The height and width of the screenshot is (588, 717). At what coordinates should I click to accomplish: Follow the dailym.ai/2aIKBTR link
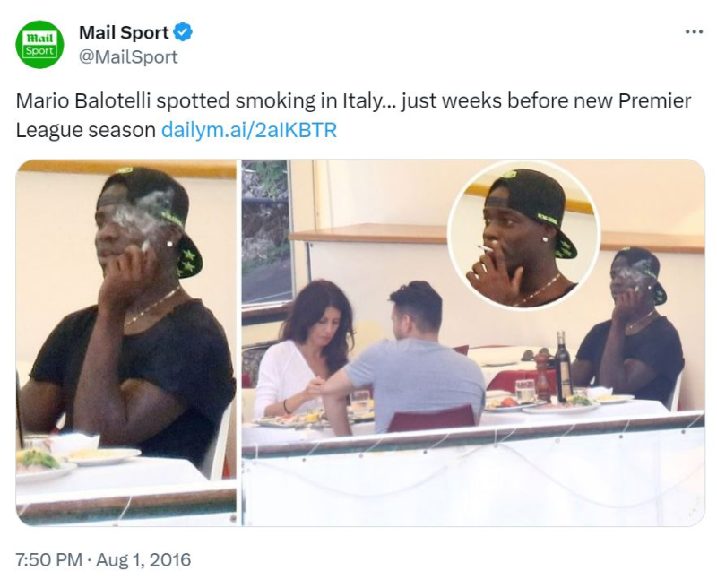tap(249, 130)
